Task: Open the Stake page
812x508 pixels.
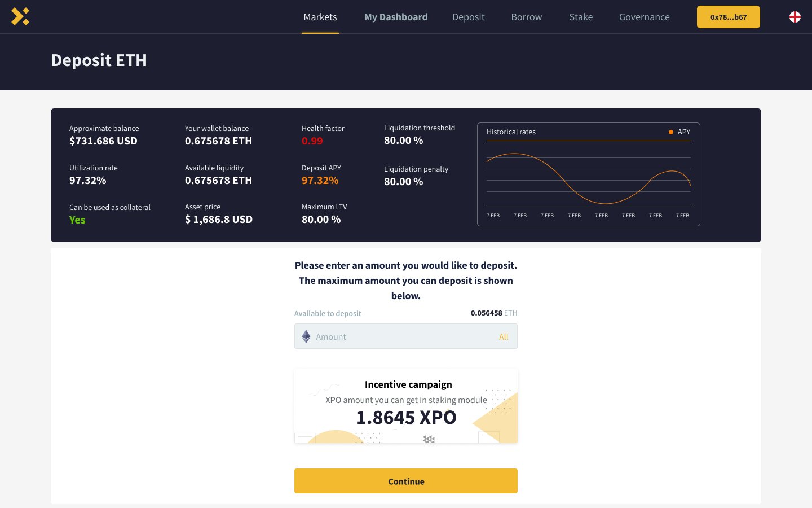Action: 581,17
